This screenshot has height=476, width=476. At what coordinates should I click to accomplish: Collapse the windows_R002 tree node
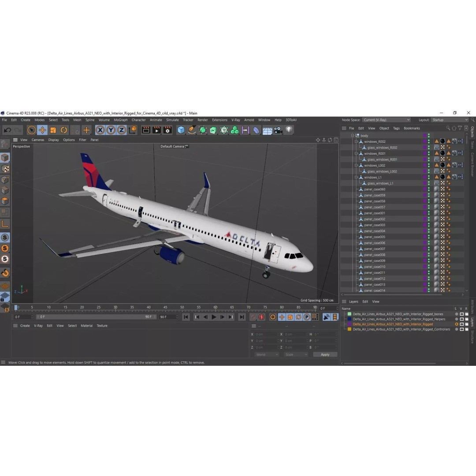(x=356, y=141)
